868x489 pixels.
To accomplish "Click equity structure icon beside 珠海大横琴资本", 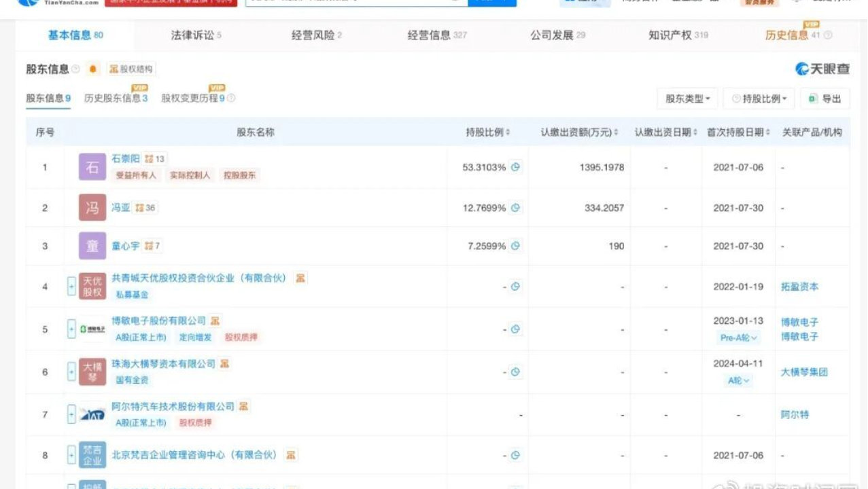I will pyautogui.click(x=224, y=364).
